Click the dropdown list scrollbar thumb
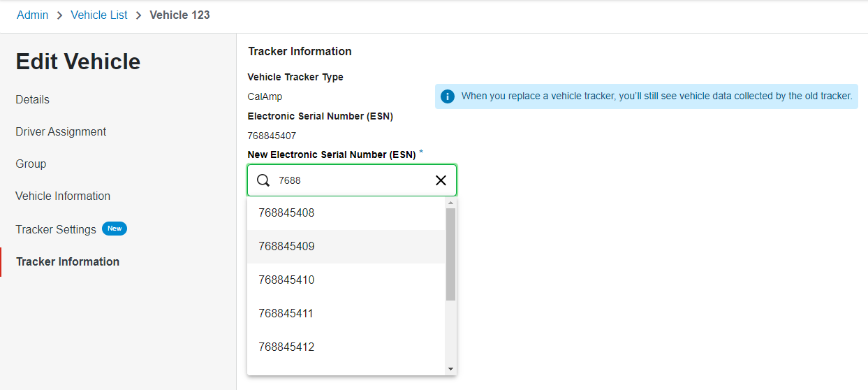Image resolution: width=868 pixels, height=390 pixels. (x=450, y=254)
